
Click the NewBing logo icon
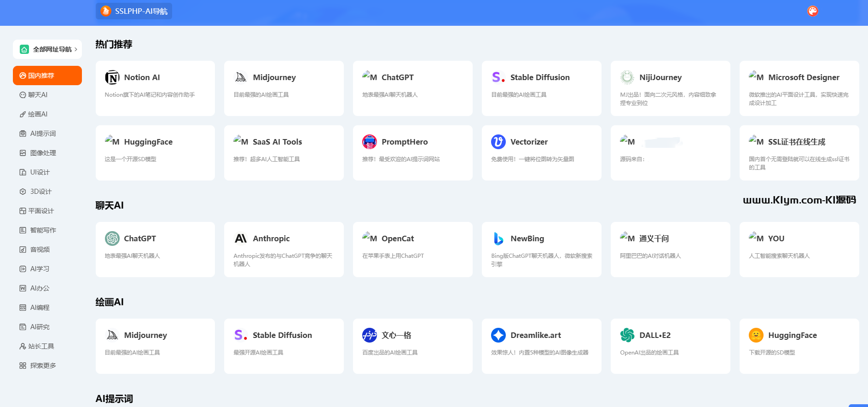[x=498, y=238]
